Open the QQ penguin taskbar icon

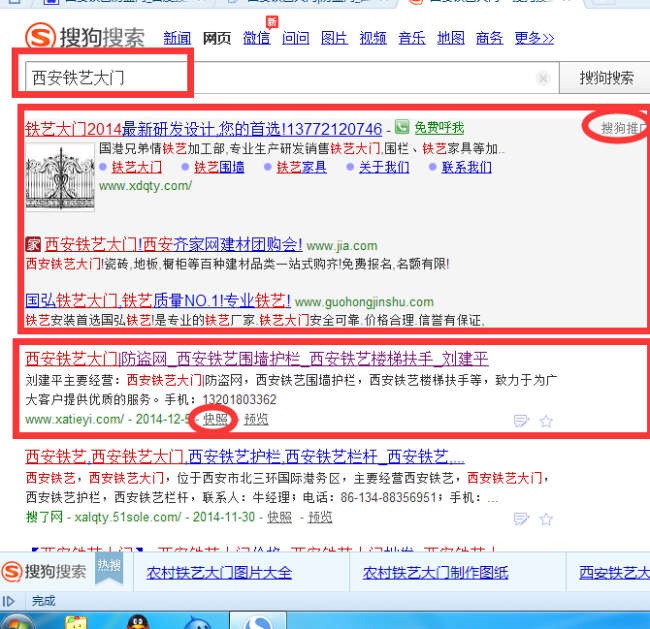click(138, 622)
